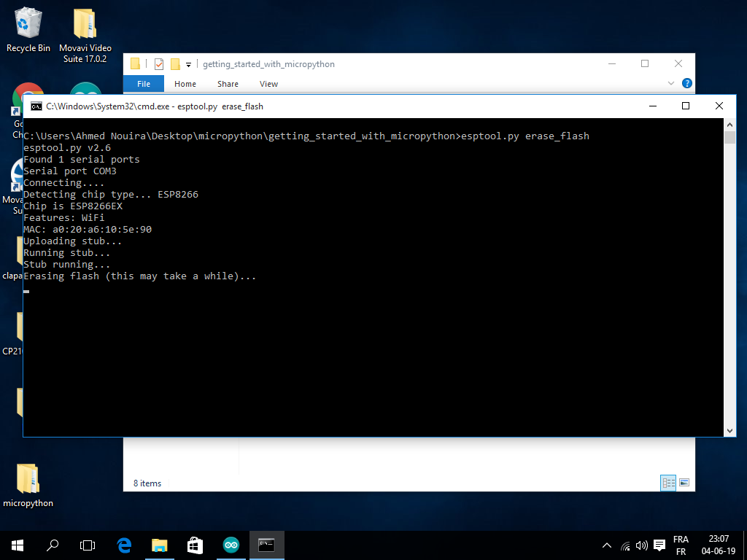
Task: Open the volume speaker tray icon
Action: pos(642,545)
